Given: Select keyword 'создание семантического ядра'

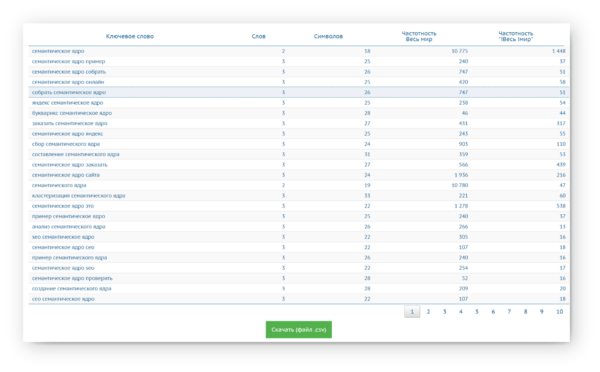Looking at the screenshot, I should [x=71, y=289].
